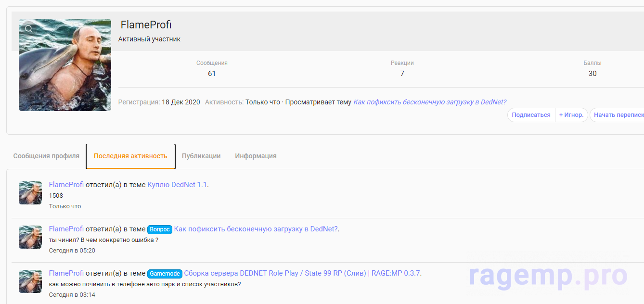Switch to the Сообщения профиля tab
644x304 pixels.
[46, 156]
